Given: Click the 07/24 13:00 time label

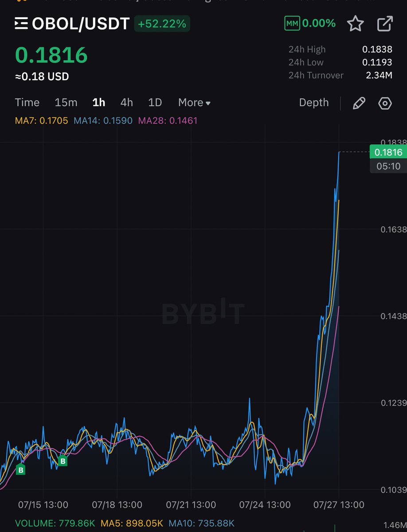Looking at the screenshot, I should [x=265, y=505].
